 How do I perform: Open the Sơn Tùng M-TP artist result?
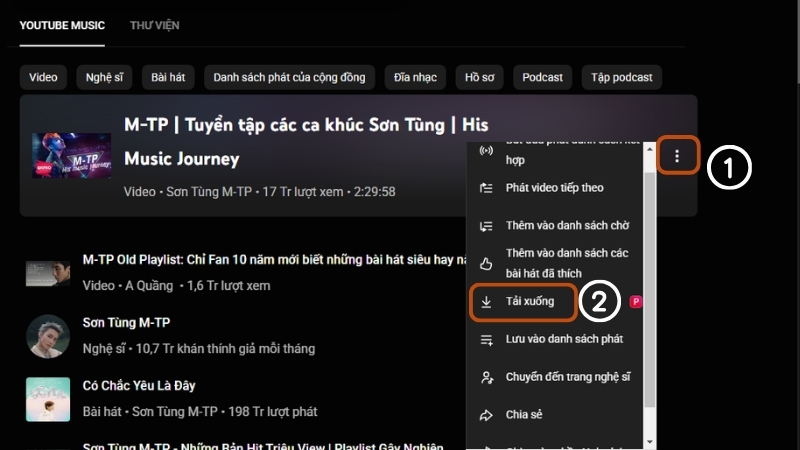(x=127, y=322)
